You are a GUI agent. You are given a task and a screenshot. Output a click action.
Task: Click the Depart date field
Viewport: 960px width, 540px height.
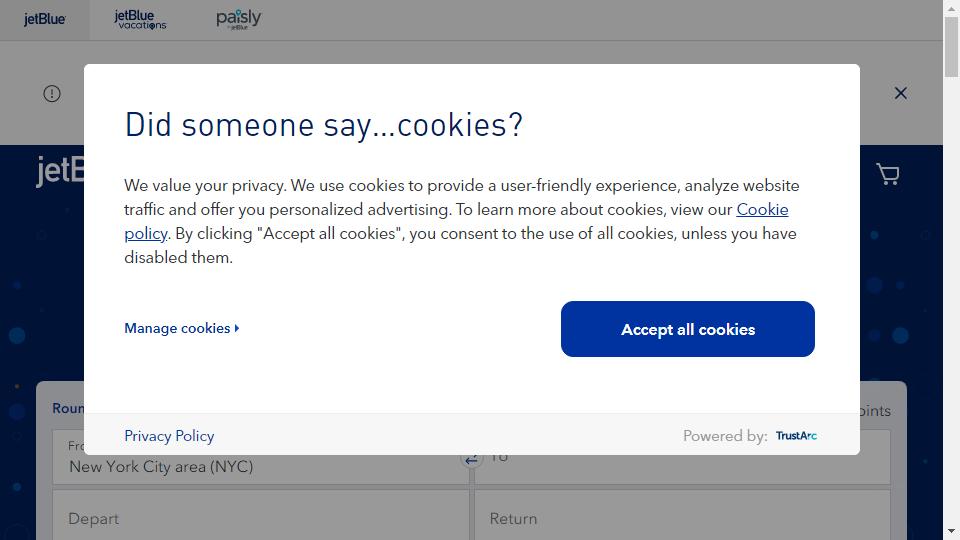(x=261, y=515)
